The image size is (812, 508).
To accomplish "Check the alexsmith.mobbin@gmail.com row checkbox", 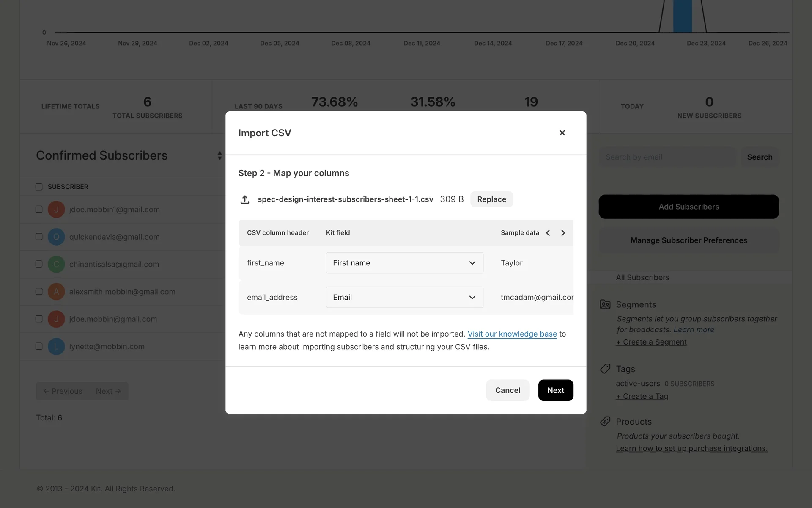I will (x=39, y=292).
